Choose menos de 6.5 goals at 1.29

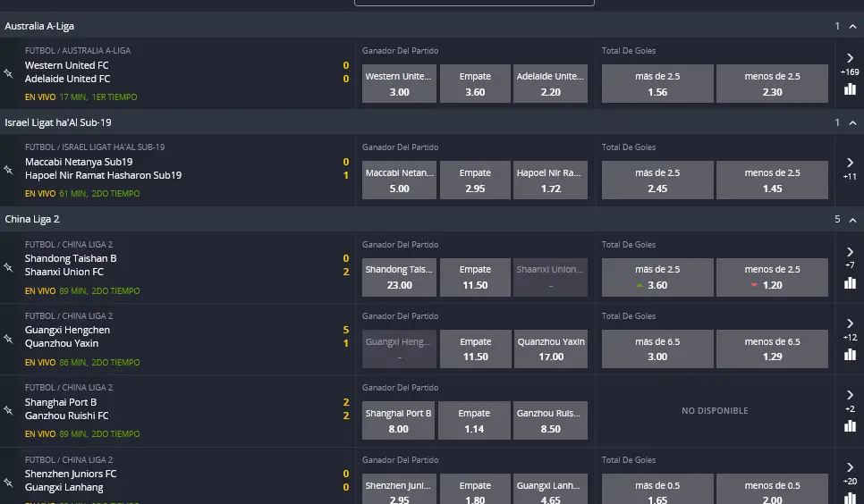tap(772, 349)
